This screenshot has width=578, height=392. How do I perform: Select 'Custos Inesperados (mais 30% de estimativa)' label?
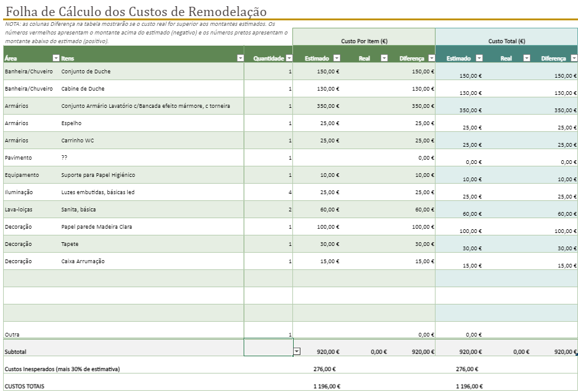(62, 369)
